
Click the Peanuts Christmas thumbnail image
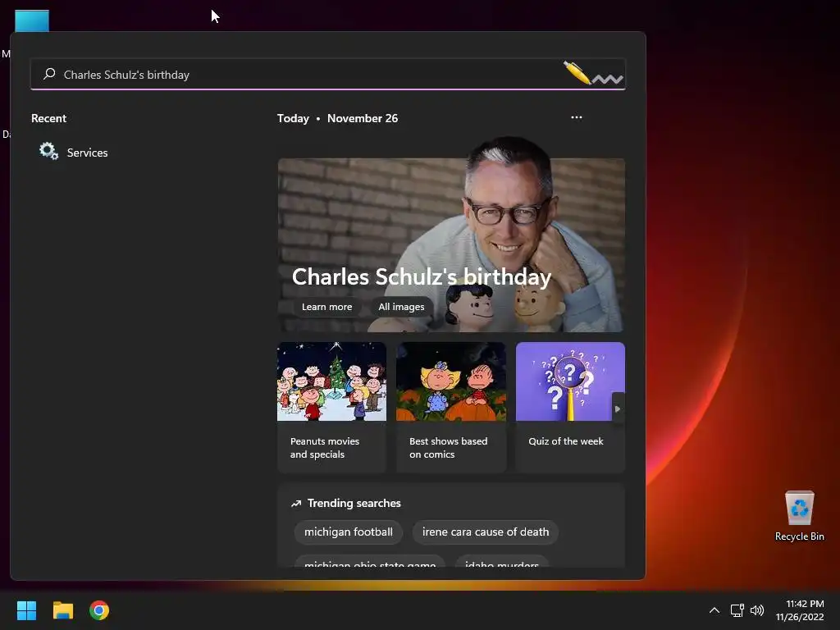331,381
